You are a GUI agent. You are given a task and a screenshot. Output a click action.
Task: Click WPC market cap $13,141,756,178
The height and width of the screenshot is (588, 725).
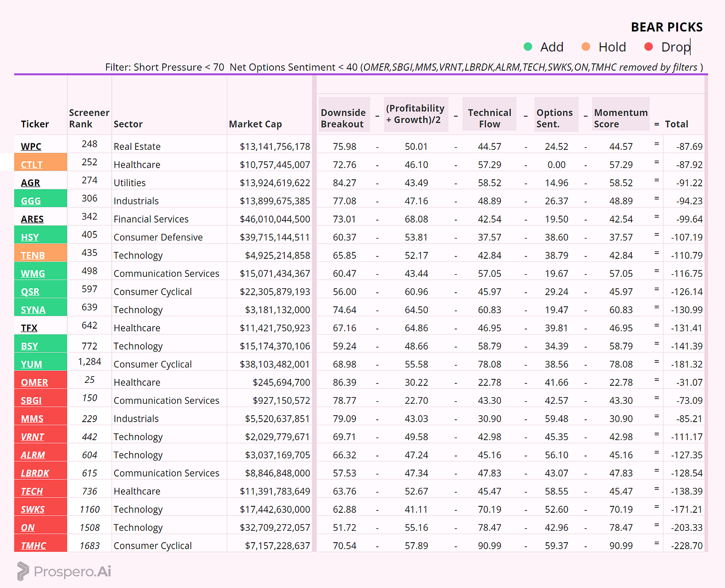(x=275, y=146)
